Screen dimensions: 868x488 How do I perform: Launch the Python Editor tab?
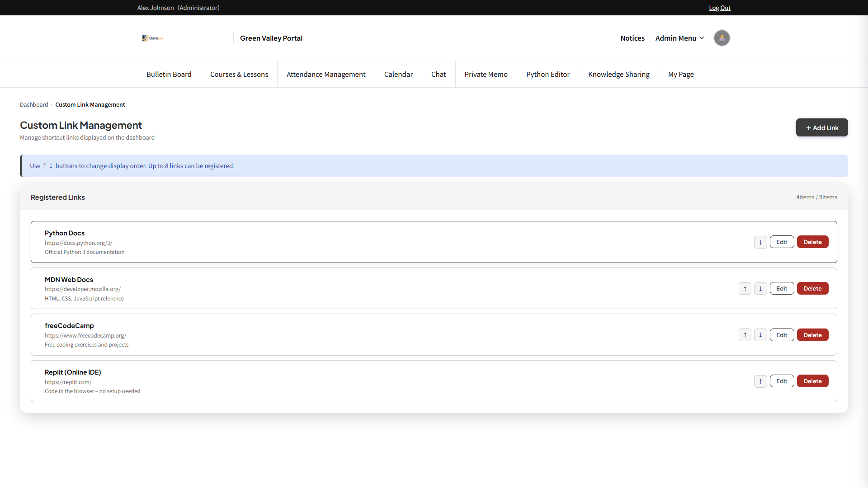point(548,75)
